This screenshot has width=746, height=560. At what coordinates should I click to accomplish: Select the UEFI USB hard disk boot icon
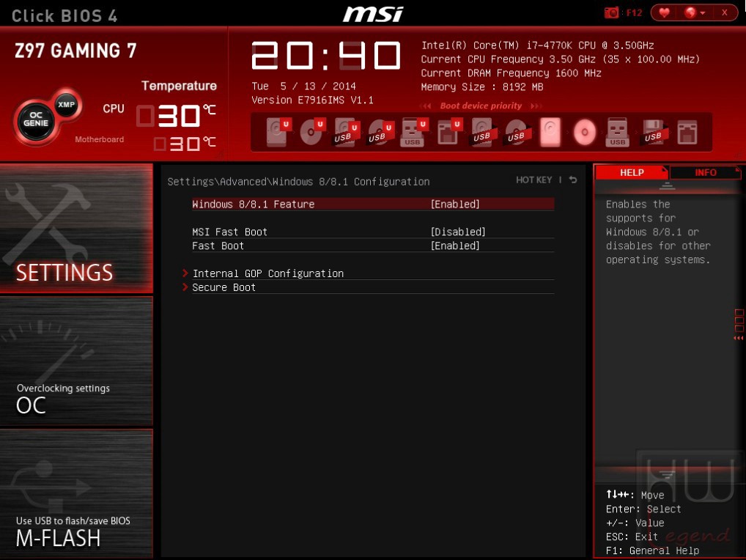point(346,131)
